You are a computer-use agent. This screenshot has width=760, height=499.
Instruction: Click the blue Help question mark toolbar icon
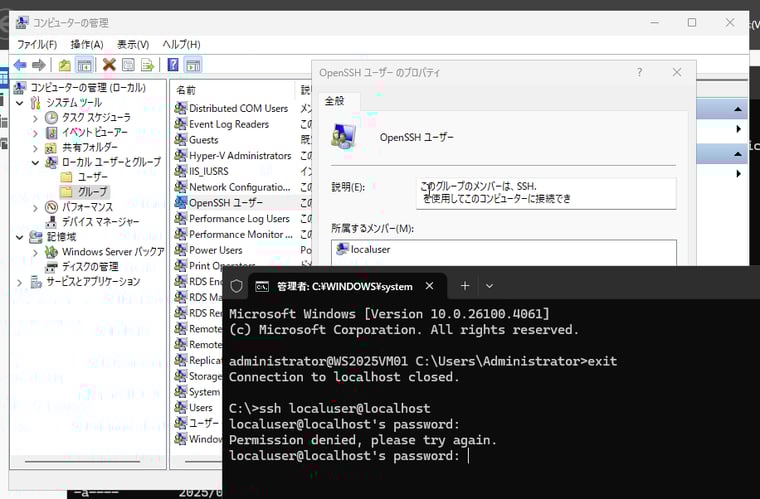pos(173,64)
